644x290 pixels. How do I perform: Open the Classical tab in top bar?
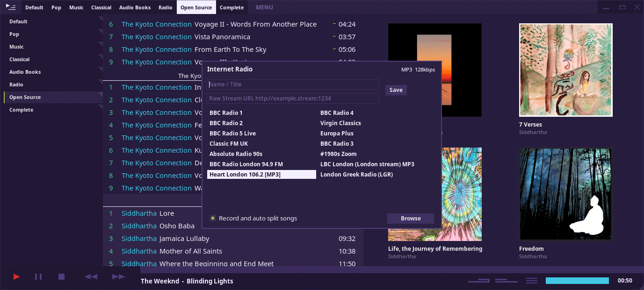click(x=101, y=7)
